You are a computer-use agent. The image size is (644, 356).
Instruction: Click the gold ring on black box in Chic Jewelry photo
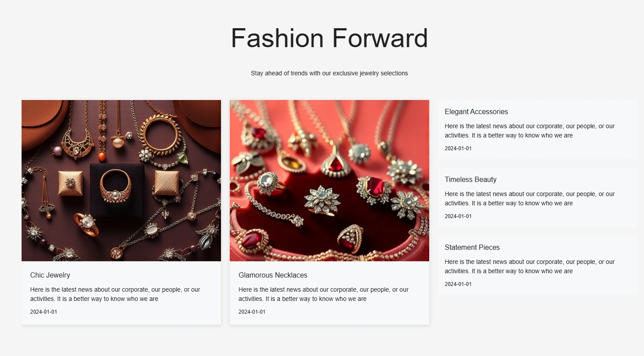[116, 185]
